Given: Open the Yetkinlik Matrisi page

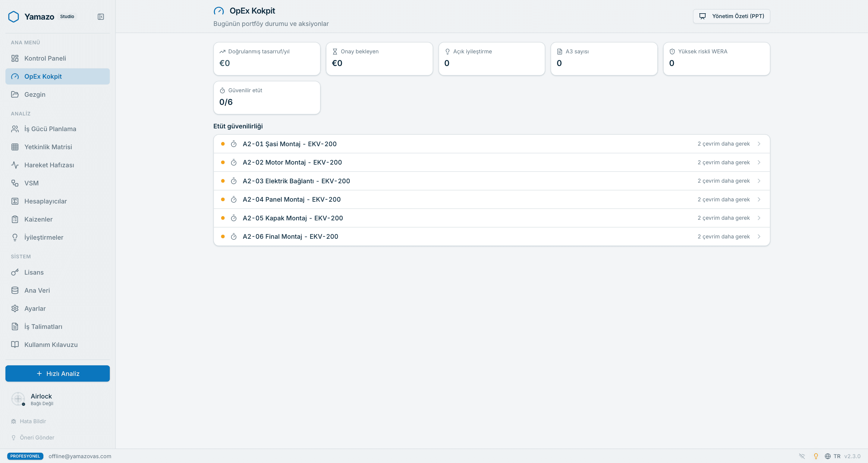Looking at the screenshot, I should click(x=58, y=147).
